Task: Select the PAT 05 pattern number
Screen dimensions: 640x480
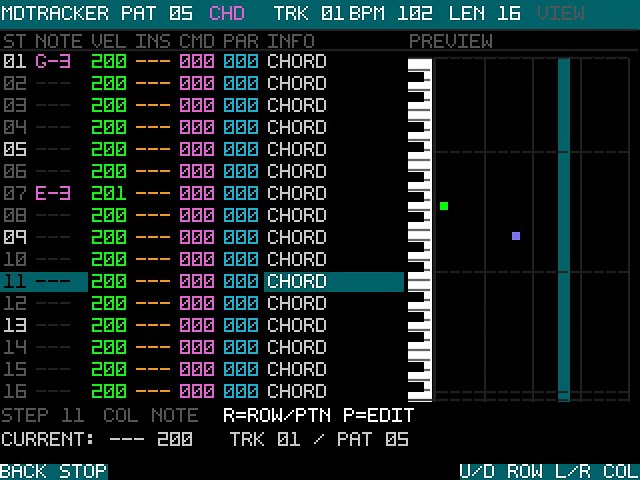Action: 157,13
